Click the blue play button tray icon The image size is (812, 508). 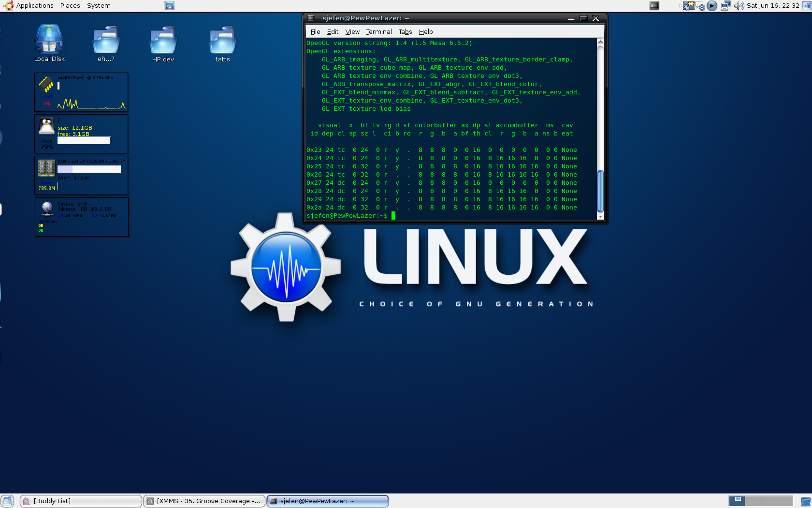coord(712,6)
